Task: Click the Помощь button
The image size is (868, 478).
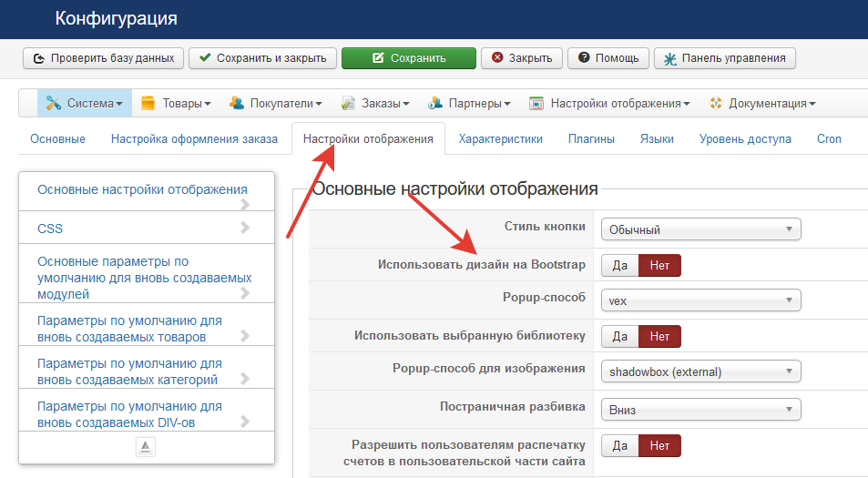Action: pos(608,58)
